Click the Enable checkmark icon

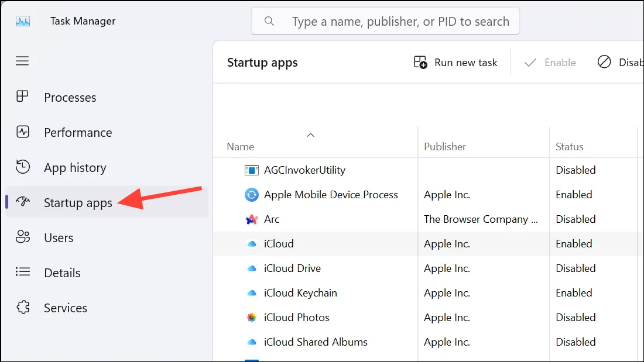click(530, 63)
